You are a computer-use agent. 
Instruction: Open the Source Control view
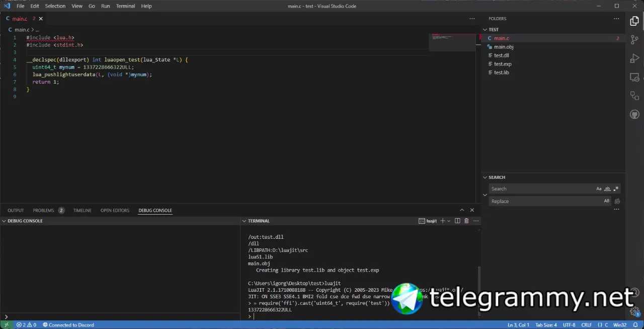pyautogui.click(x=634, y=40)
